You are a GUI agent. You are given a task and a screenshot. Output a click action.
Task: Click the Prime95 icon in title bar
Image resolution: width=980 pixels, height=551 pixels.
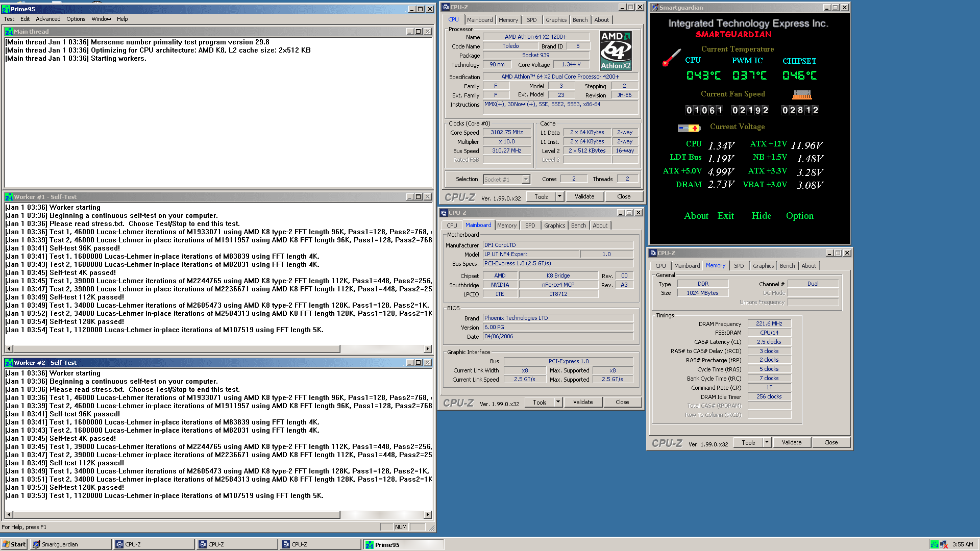(x=6, y=9)
